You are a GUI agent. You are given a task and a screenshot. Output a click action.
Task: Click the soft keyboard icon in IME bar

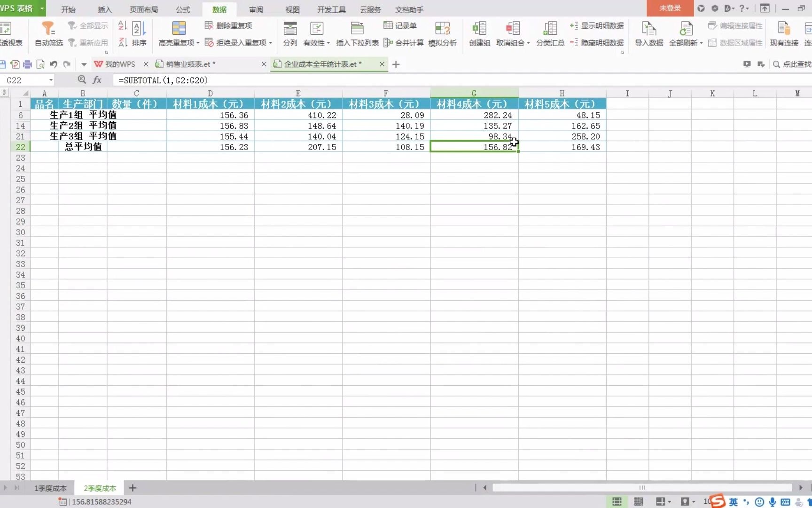[785, 502]
